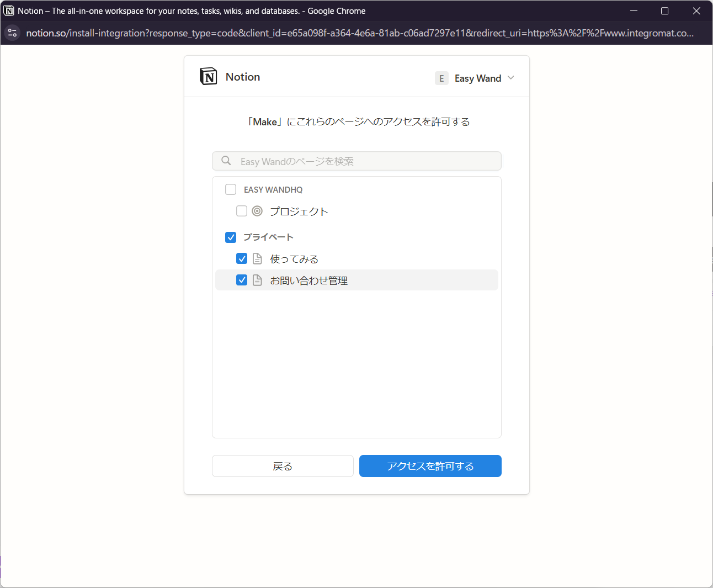713x588 pixels.
Task: Uncheck the お問い合わせ管理 checkbox
Action: pos(242,280)
